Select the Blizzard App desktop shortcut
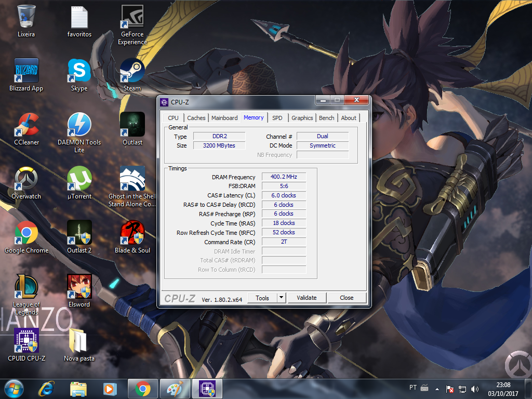 26,75
